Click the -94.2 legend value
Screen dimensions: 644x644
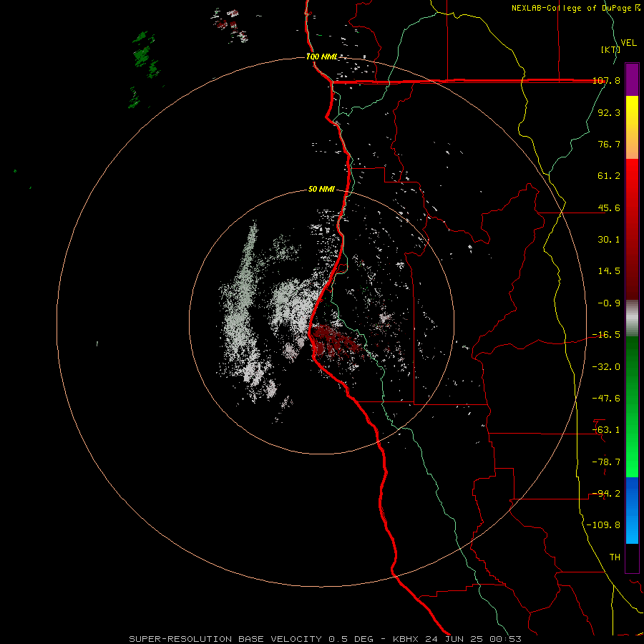click(607, 494)
